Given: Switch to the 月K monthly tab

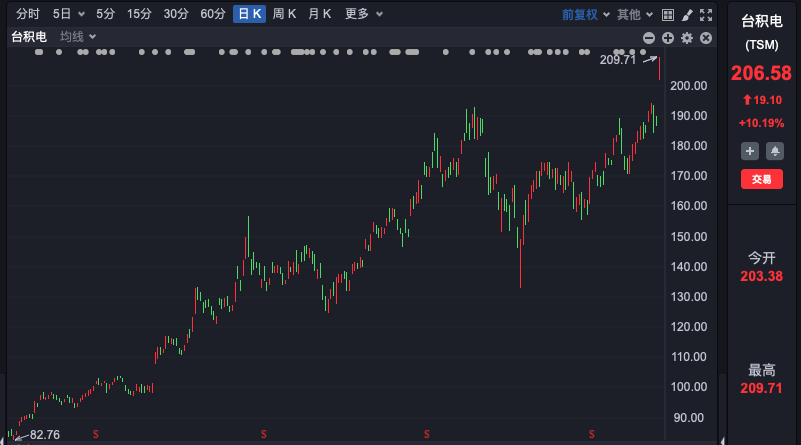Looking at the screenshot, I should pos(320,14).
